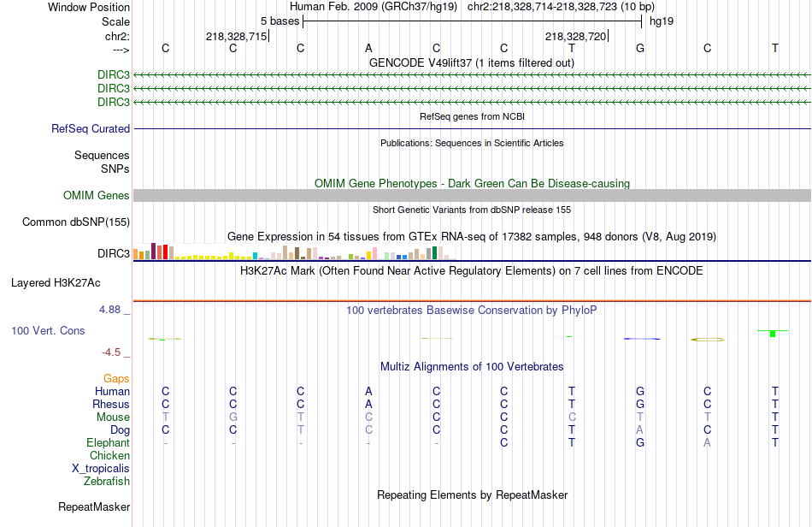Click the RefSeq Curated track label

[x=91, y=128]
